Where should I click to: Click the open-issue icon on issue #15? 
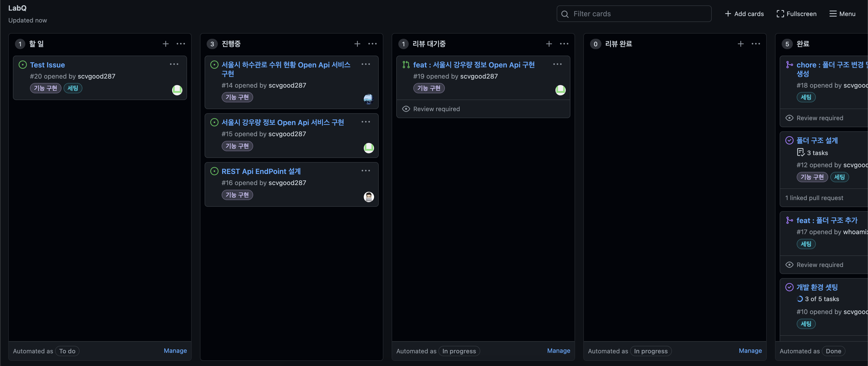click(214, 122)
